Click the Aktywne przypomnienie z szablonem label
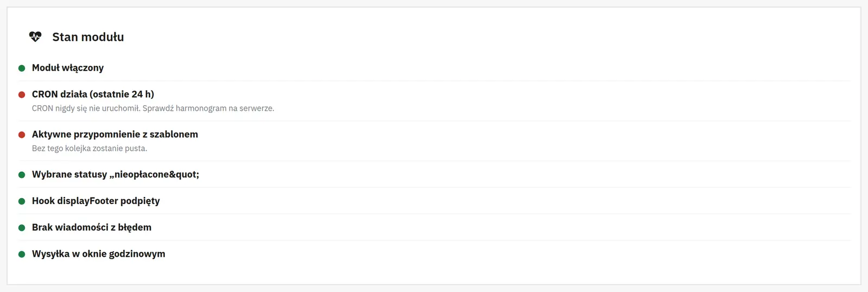The image size is (868, 292). [115, 135]
